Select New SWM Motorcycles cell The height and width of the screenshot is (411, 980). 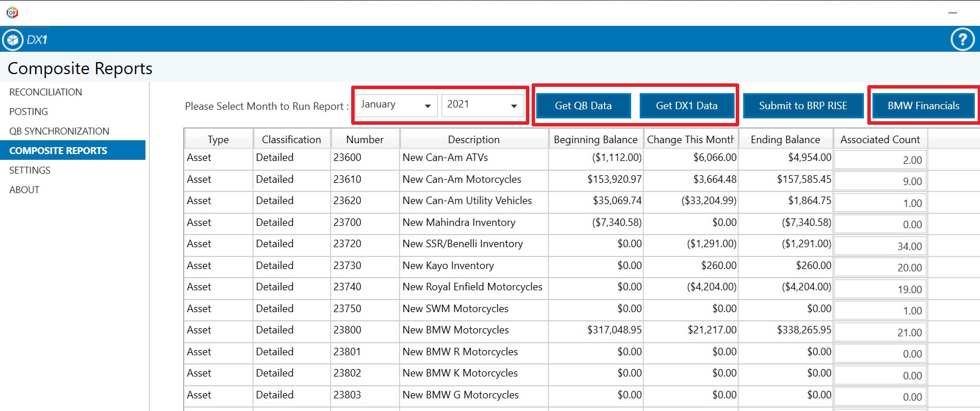[474, 309]
